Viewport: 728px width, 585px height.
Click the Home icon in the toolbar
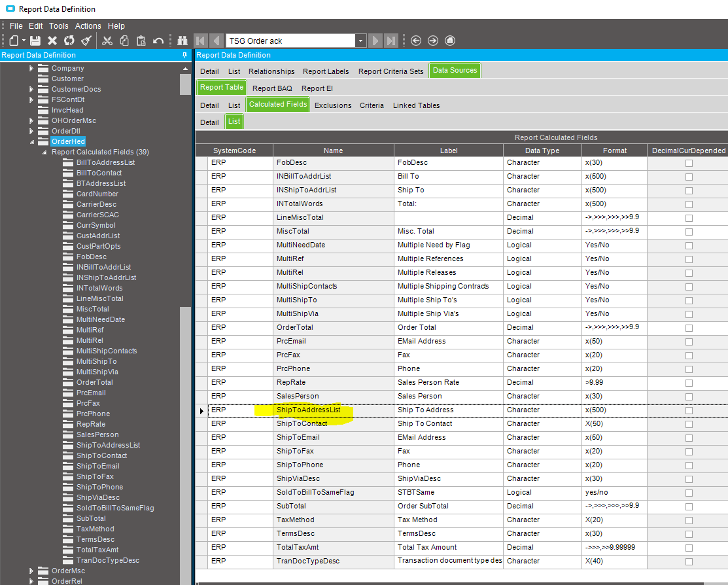pos(450,41)
